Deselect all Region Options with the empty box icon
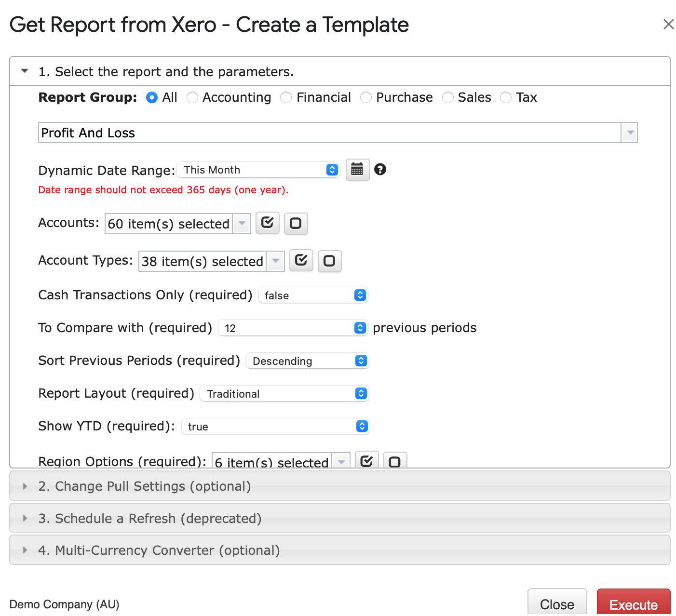Viewport: 676px width, 616px height. click(x=395, y=461)
